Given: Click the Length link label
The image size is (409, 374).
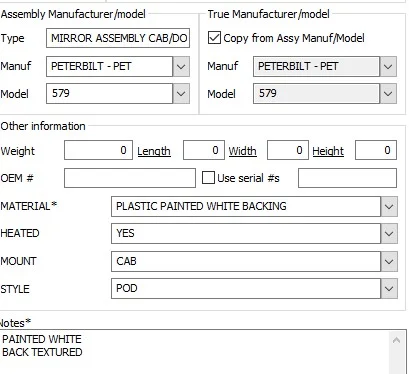Looking at the screenshot, I should point(154,151).
